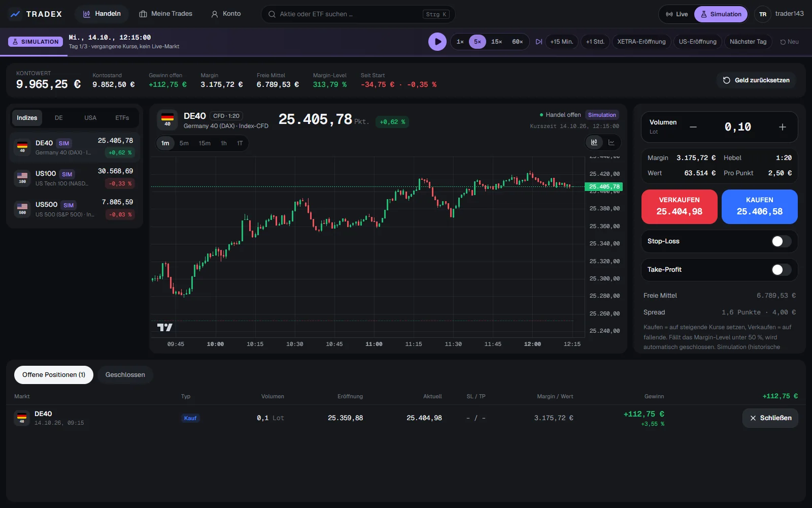The height and width of the screenshot is (508, 812).
Task: Jump forward +15 Min.
Action: tap(562, 42)
